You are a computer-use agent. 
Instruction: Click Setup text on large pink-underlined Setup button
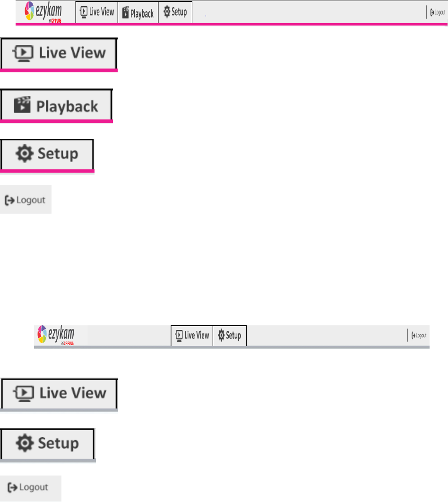click(x=58, y=154)
